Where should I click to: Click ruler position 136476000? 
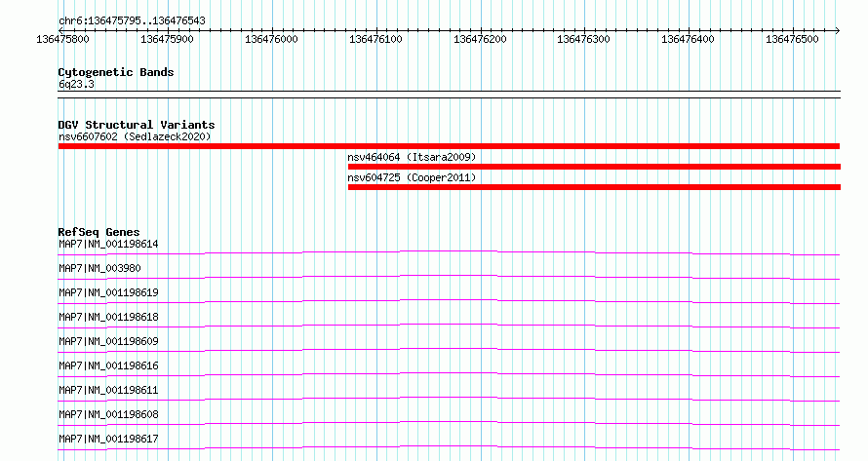pyautogui.click(x=271, y=39)
